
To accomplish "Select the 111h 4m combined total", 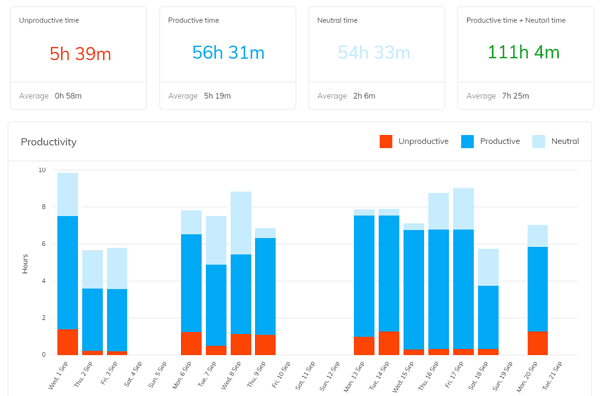I will tap(523, 52).
